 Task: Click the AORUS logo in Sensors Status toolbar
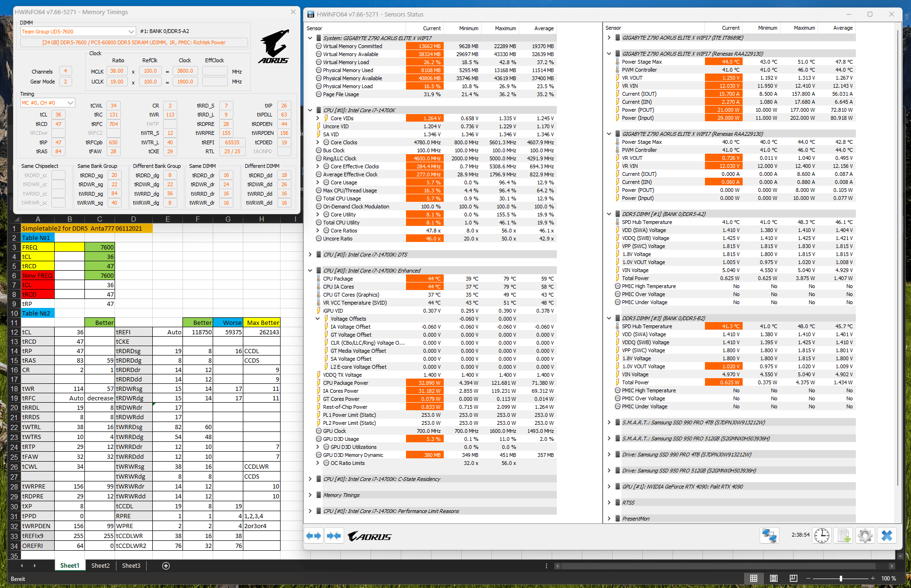(x=370, y=537)
